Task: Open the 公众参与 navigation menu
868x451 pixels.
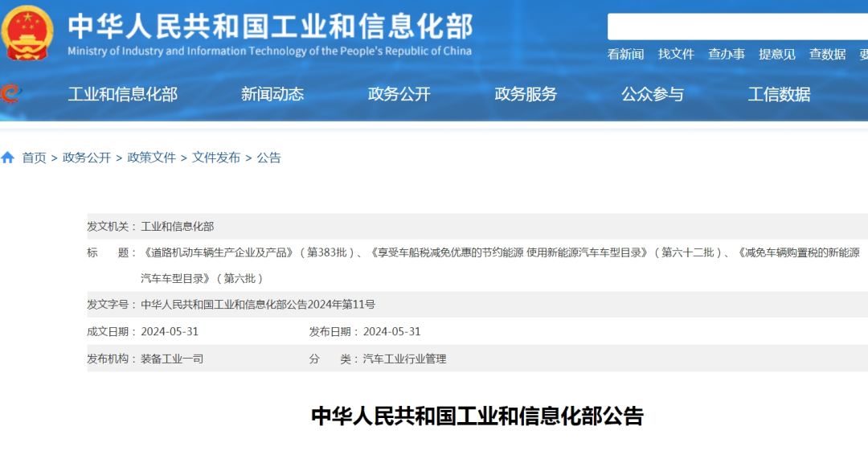Action: [x=652, y=94]
